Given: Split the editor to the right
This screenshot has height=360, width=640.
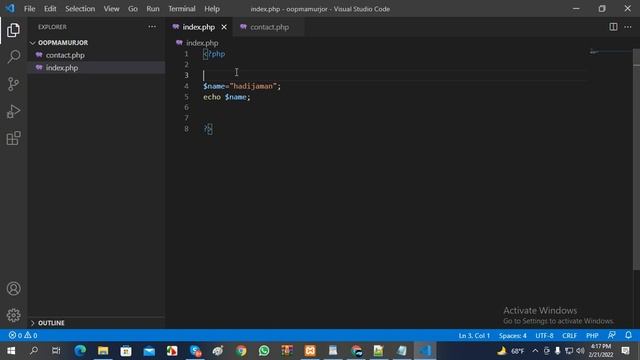Looking at the screenshot, I should coord(613,27).
